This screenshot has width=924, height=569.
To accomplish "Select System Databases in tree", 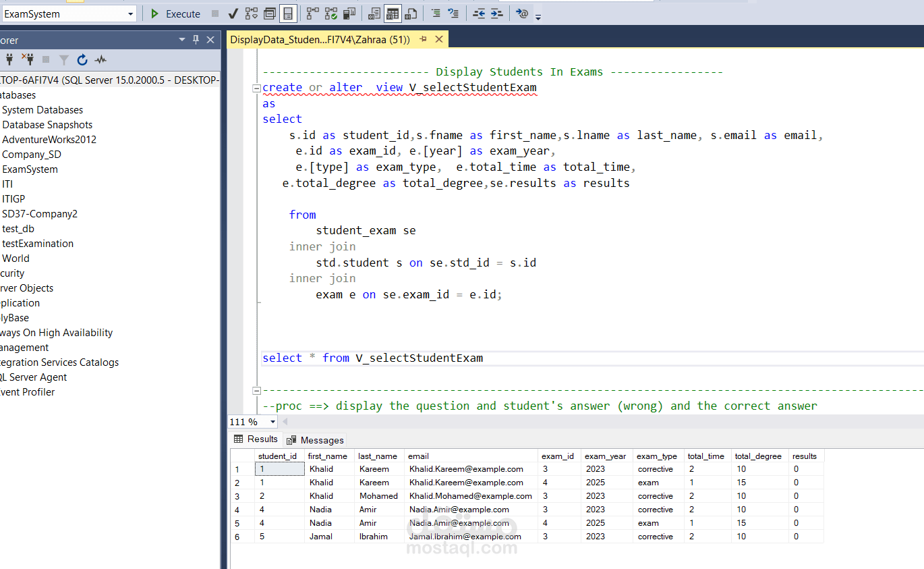I will click(42, 110).
